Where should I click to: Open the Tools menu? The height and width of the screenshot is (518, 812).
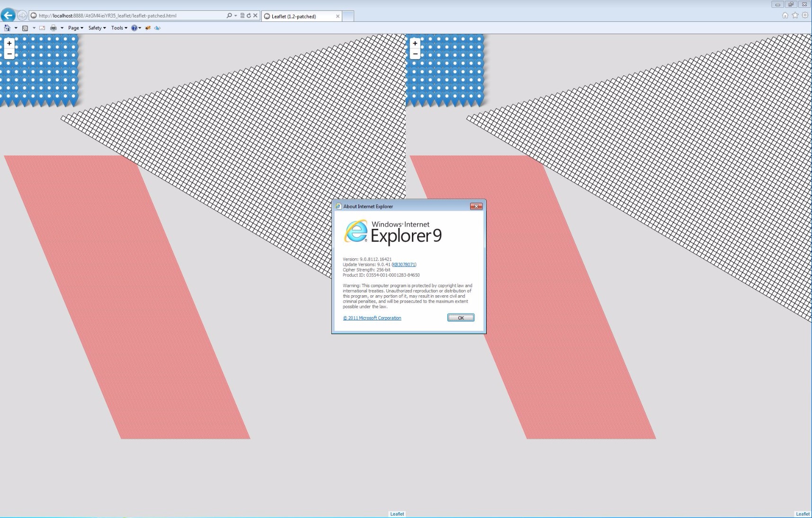(x=119, y=28)
